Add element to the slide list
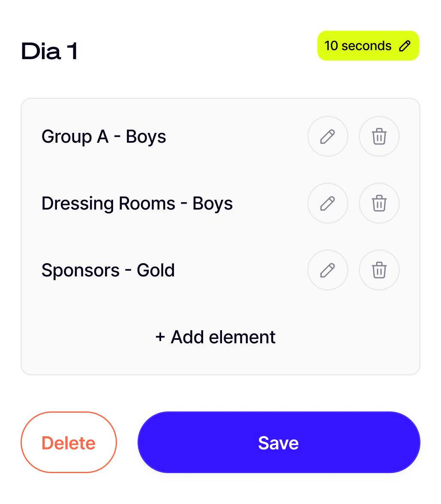This screenshot has width=441, height=504. [x=222, y=337]
